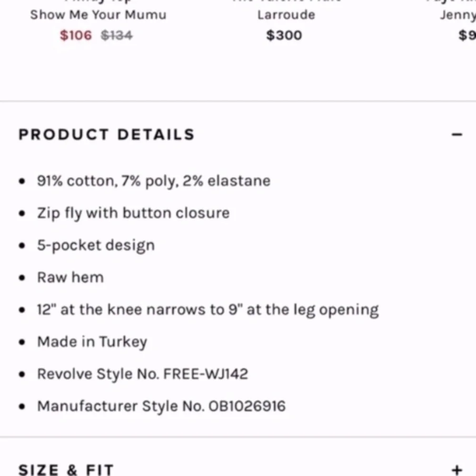Click the fabric composition bullet point
Image resolution: width=476 pixels, height=476 pixels.
[153, 181]
